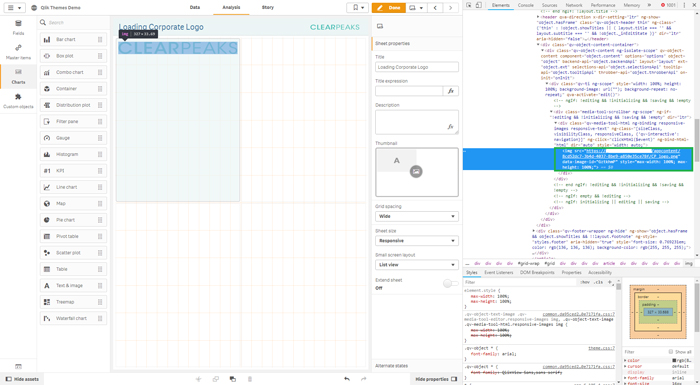Choose the Gauge chart item

[73, 138]
